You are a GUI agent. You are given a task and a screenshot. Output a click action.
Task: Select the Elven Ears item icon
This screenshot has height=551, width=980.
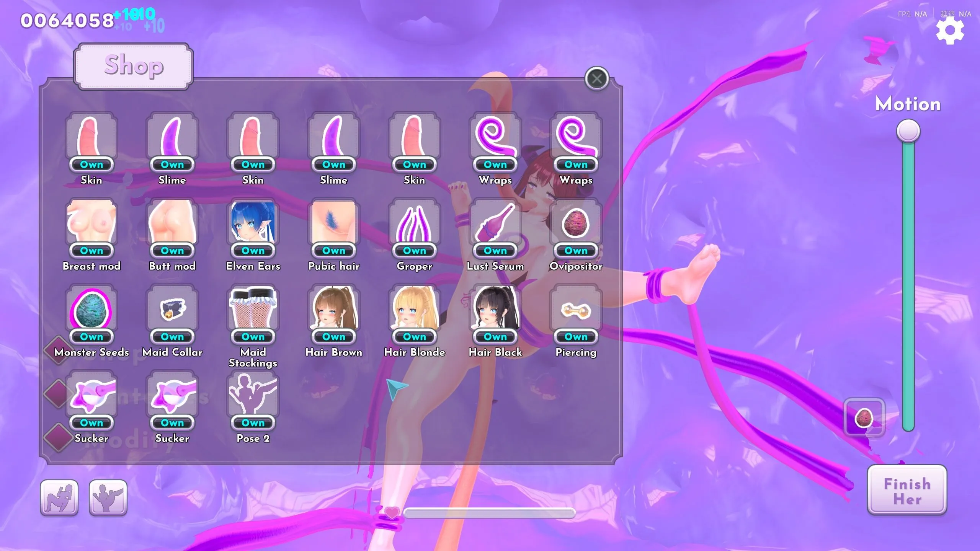point(253,221)
